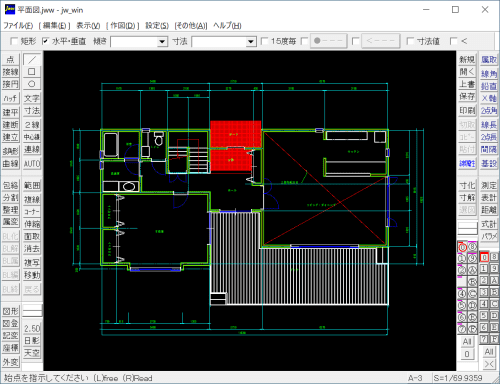Click the line attribute swatch on left toolbar
This screenshot has width=500, height=384.
click(32, 310)
